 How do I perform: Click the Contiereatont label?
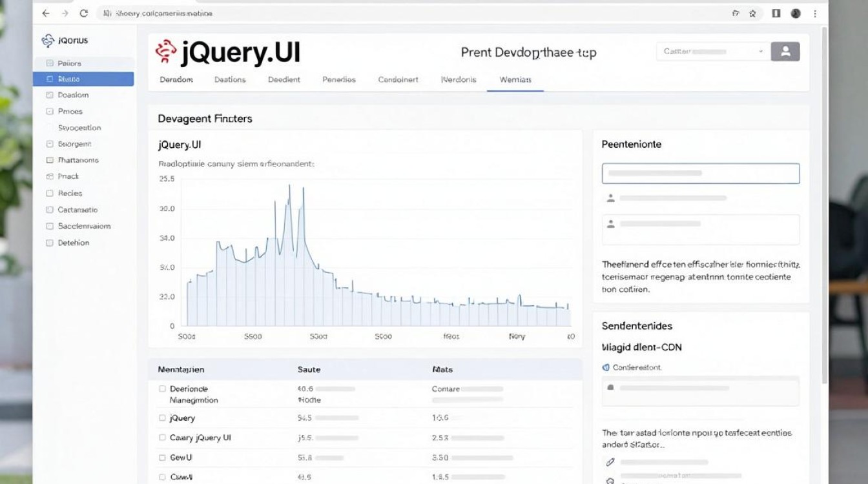click(637, 367)
